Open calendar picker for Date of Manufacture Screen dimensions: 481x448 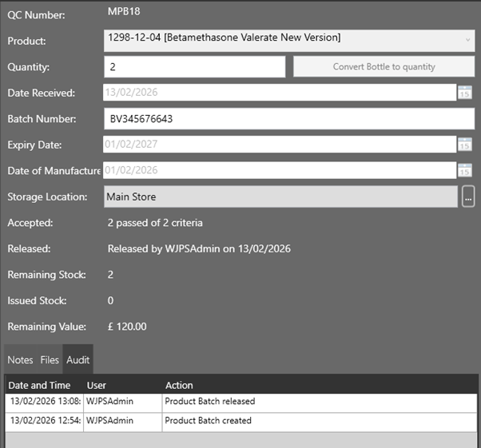tap(465, 170)
